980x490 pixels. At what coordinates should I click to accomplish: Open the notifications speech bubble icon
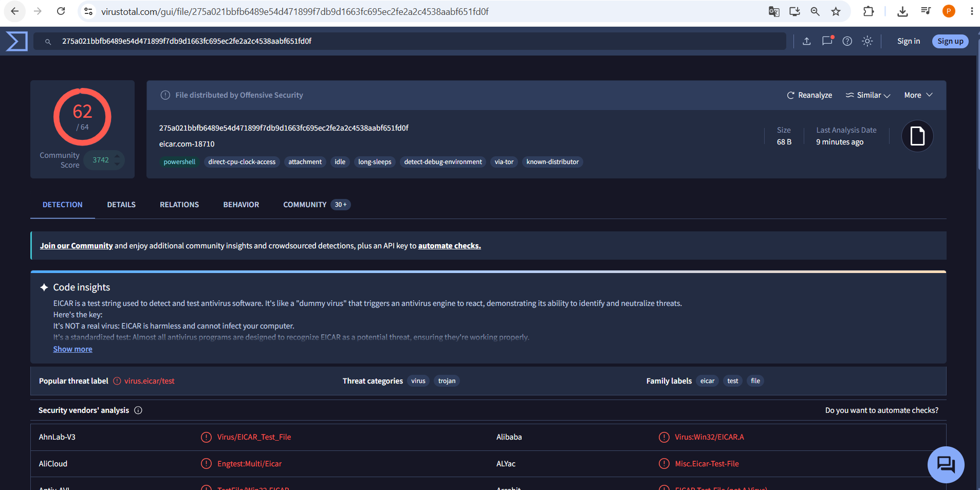827,41
